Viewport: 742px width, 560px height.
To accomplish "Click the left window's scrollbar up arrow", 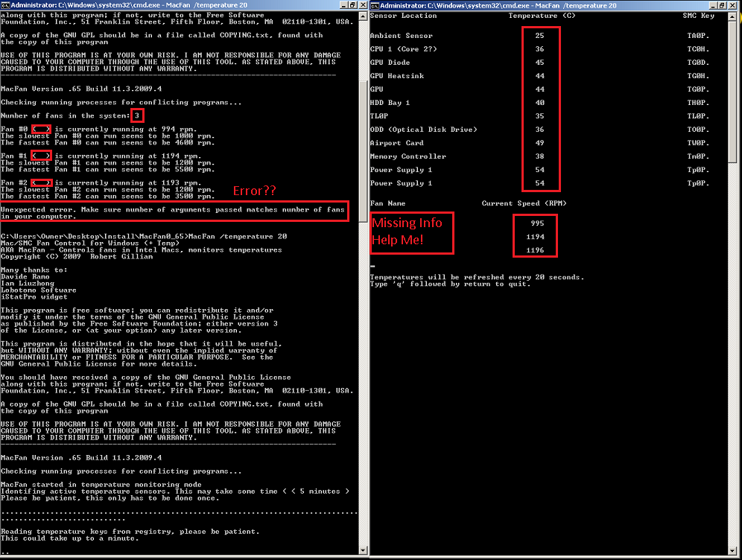I will click(363, 16).
